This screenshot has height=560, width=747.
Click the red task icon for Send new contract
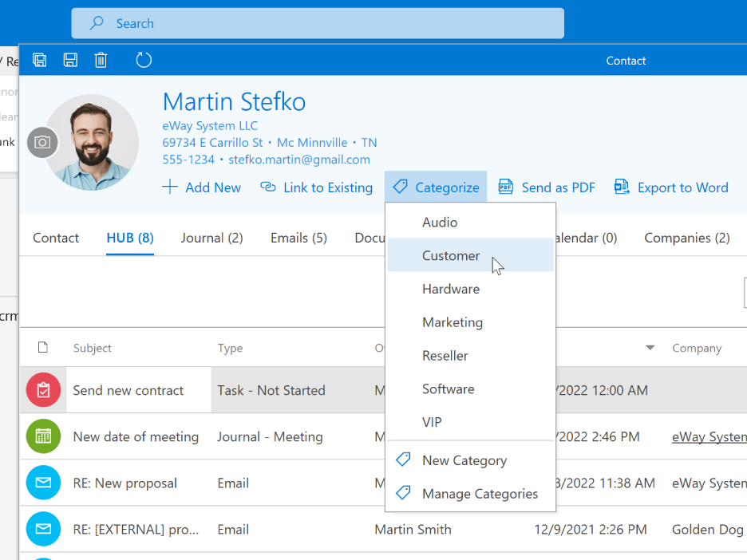43,390
